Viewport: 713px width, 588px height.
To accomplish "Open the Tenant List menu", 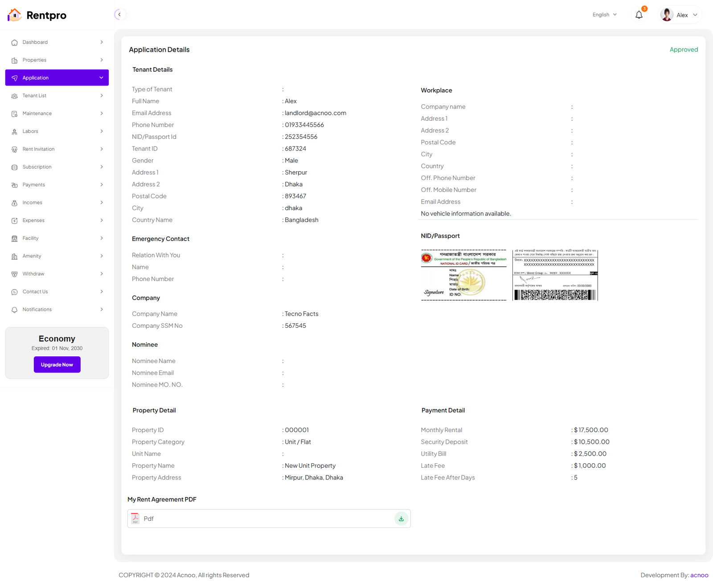I will 35,96.
